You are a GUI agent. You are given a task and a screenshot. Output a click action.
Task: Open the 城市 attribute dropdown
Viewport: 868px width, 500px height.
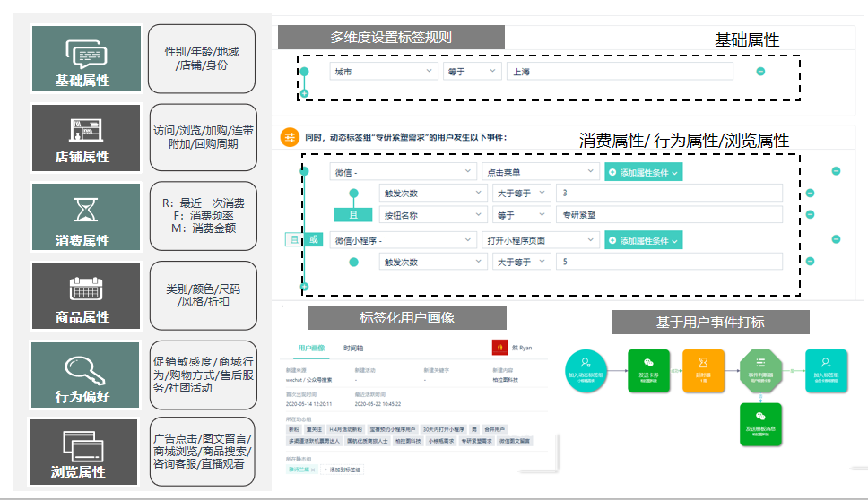click(x=382, y=72)
